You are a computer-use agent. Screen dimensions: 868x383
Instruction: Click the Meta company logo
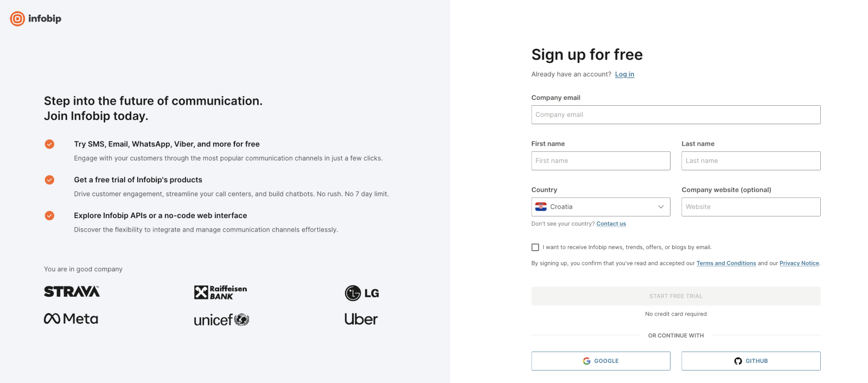click(71, 318)
